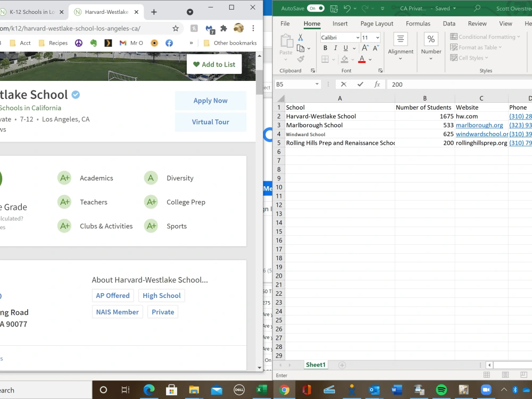Open the Chrome three-dot menu

pyautogui.click(x=253, y=29)
